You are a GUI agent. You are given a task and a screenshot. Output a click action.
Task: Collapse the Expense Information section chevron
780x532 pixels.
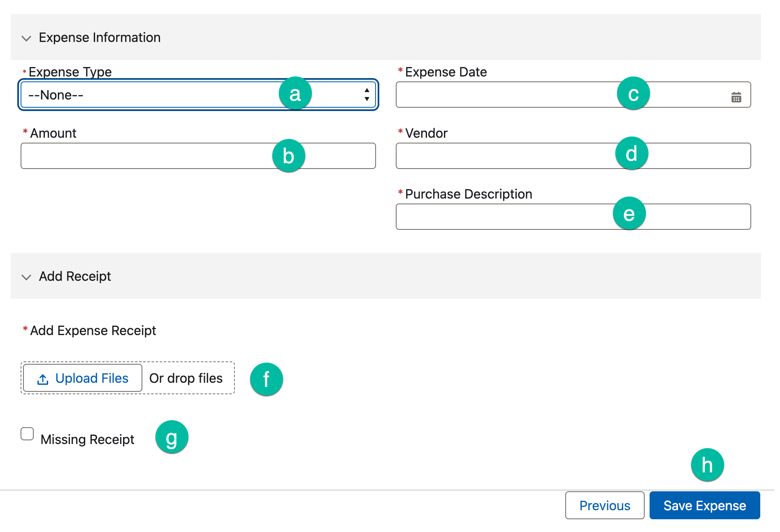coord(26,38)
